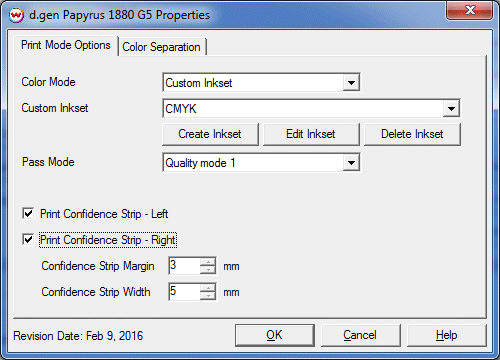Image resolution: width=500 pixels, height=360 pixels.
Task: Select the Print Mode Options tab
Action: (66, 45)
